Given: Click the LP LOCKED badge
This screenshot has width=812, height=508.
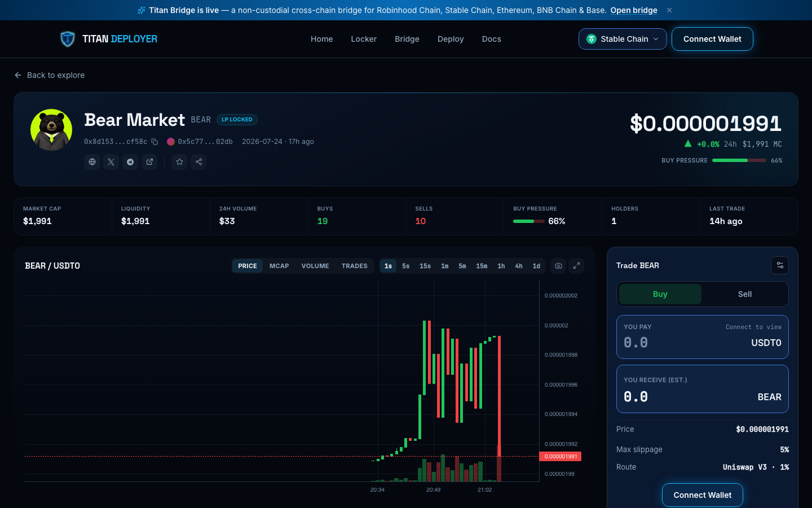Looking at the screenshot, I should click(x=237, y=120).
